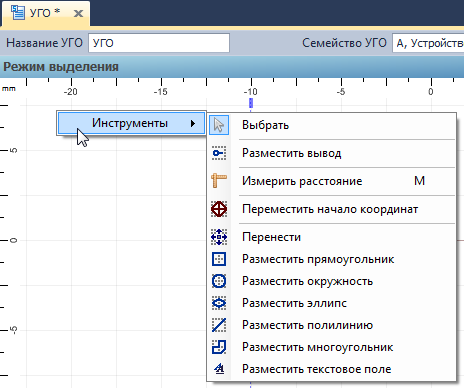Click the place rectangle icon
Viewport: 464px width, 388px height.
point(219,259)
